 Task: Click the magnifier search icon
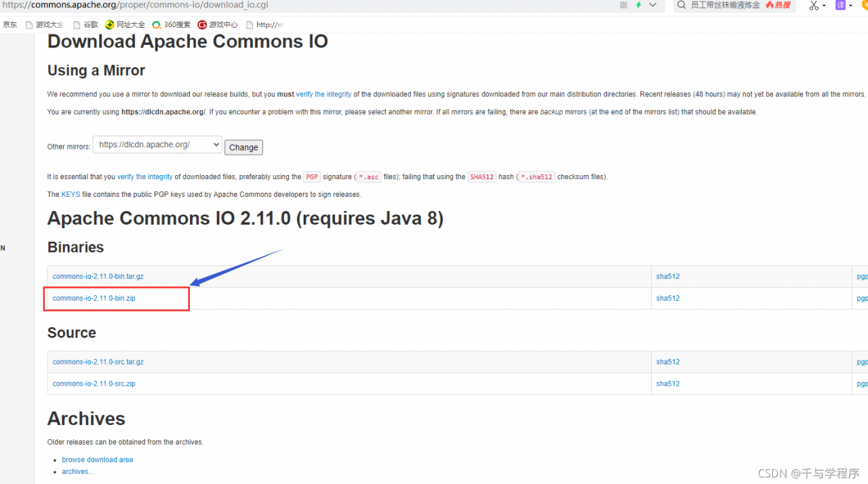pyautogui.click(x=681, y=5)
